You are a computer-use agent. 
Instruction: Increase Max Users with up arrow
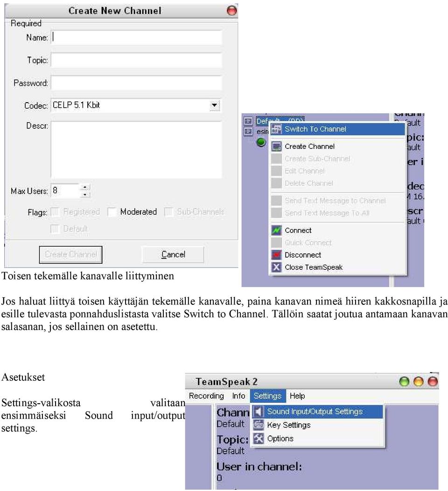(x=85, y=187)
